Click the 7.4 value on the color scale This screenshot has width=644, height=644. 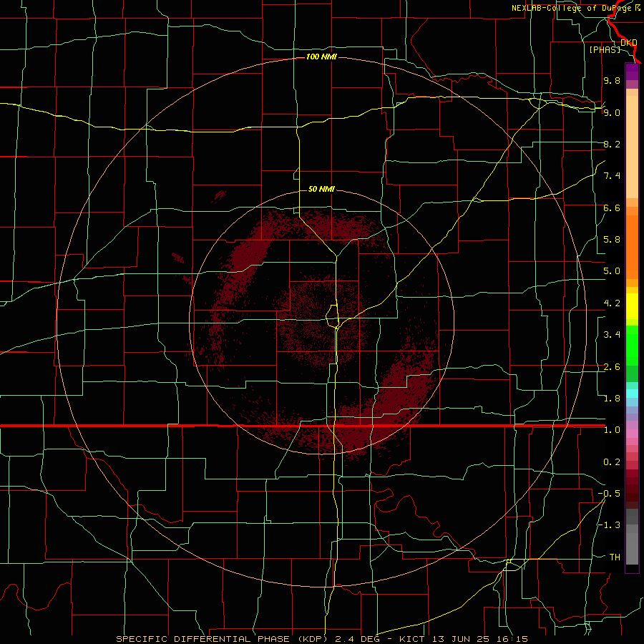pyautogui.click(x=612, y=176)
